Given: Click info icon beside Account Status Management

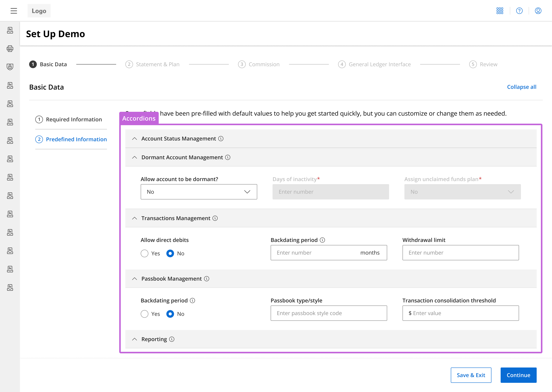Looking at the screenshot, I should (221, 139).
